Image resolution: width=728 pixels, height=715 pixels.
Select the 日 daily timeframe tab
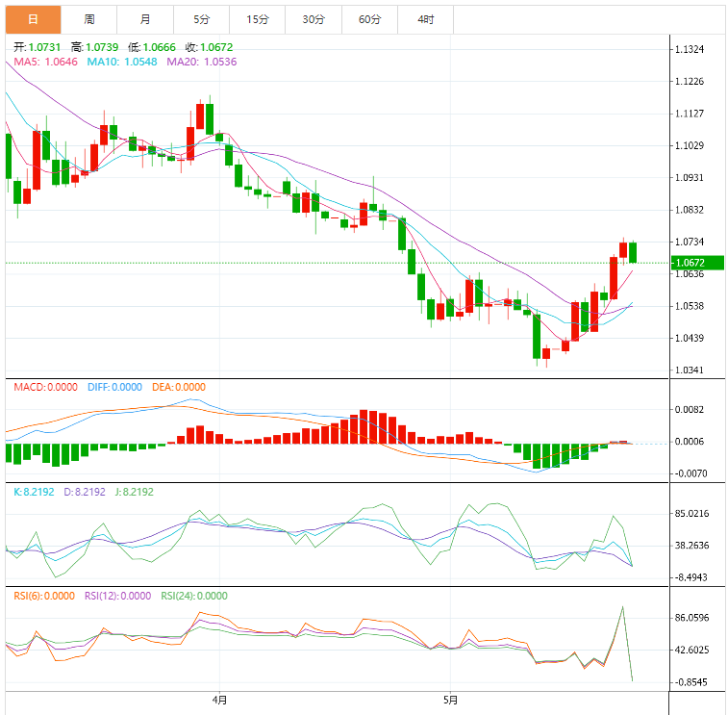coord(33,19)
